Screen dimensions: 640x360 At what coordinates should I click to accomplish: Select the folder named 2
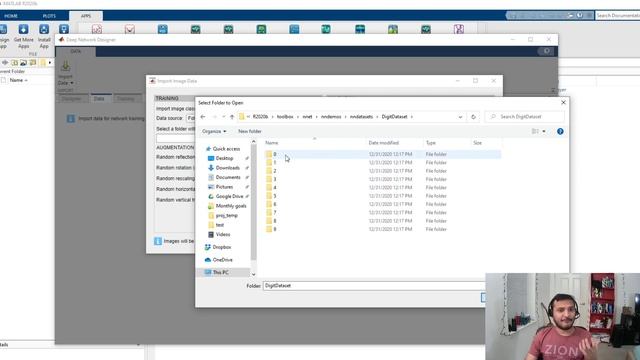[382, 171]
